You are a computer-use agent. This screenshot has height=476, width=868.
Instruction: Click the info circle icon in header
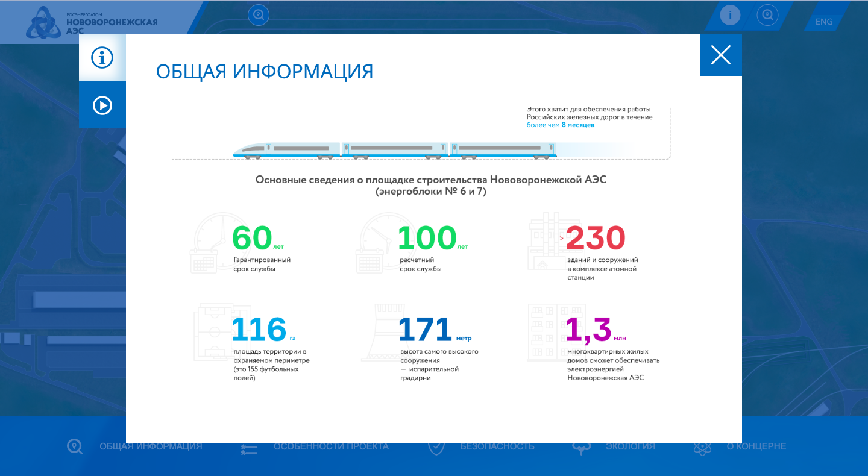click(x=730, y=15)
